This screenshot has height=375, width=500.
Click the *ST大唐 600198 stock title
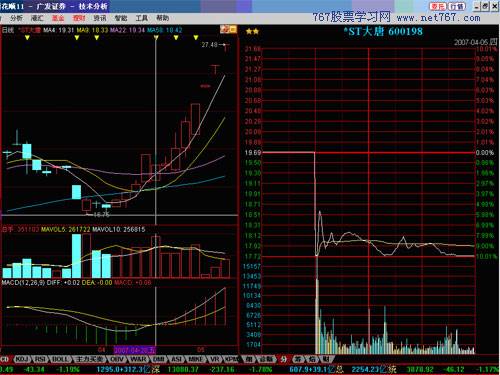pyautogui.click(x=383, y=32)
